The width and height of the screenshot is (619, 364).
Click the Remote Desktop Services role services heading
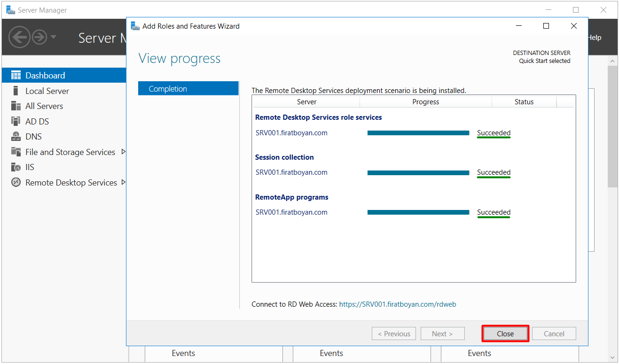click(318, 117)
